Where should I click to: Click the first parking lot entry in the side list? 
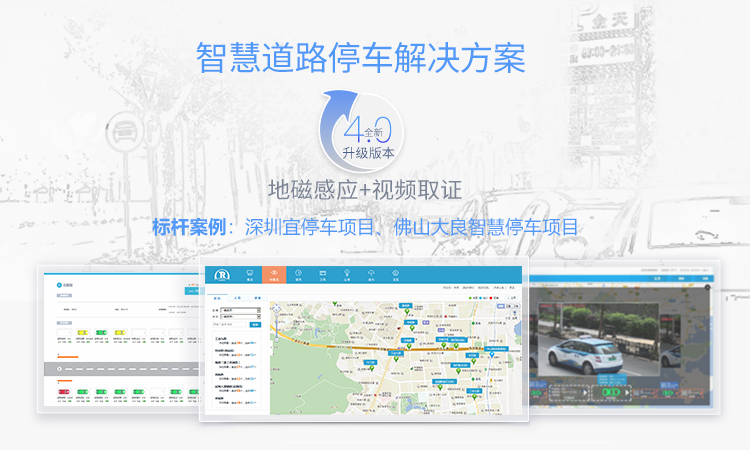237,341
